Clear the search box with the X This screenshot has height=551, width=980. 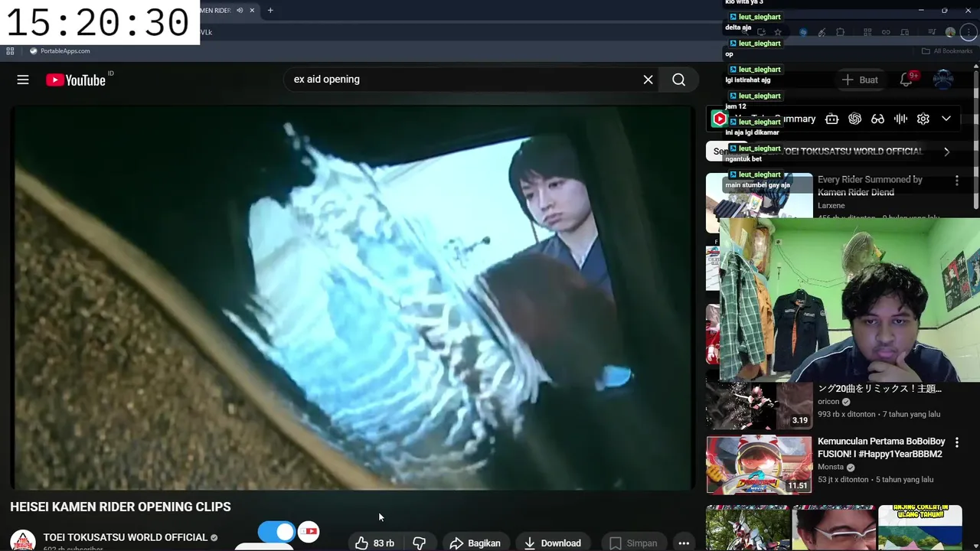[648, 80]
